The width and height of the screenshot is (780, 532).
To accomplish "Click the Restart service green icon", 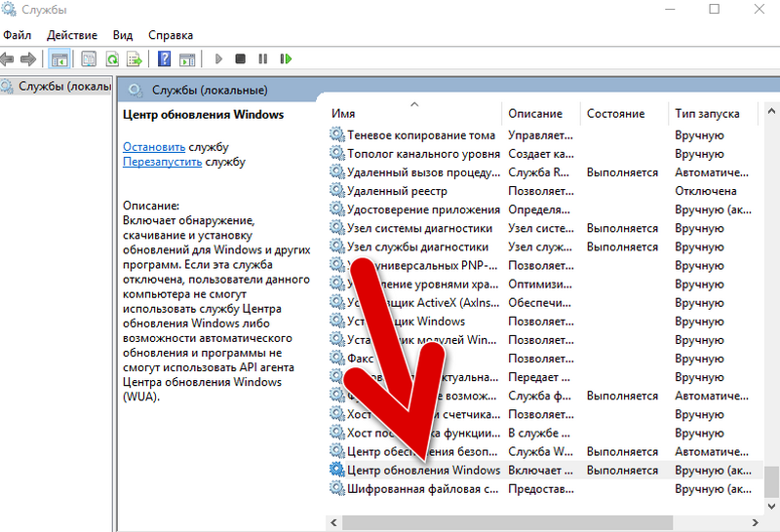I will 286,59.
